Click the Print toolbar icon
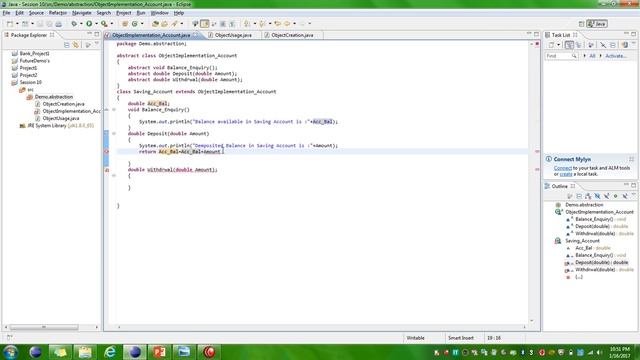This screenshot has width=640, height=360. pos(58,24)
